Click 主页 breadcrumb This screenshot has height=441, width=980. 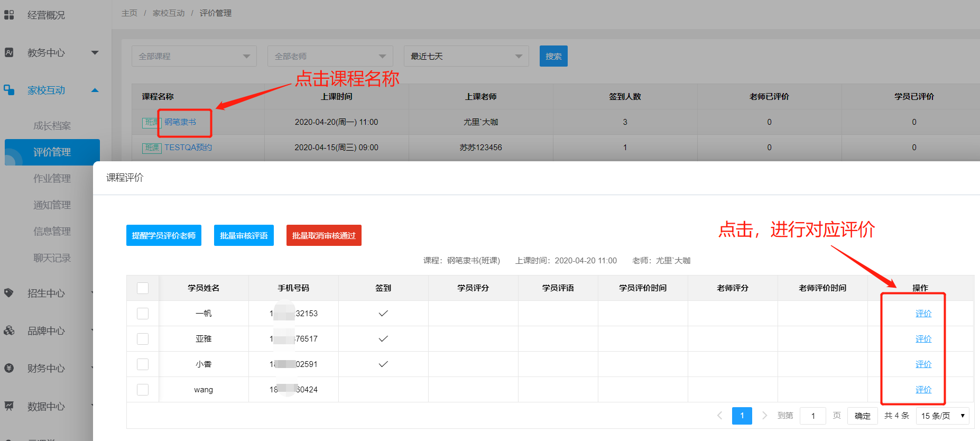click(130, 13)
